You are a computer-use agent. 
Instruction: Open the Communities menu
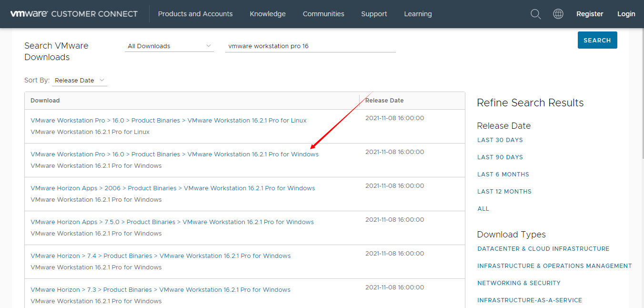tap(323, 14)
